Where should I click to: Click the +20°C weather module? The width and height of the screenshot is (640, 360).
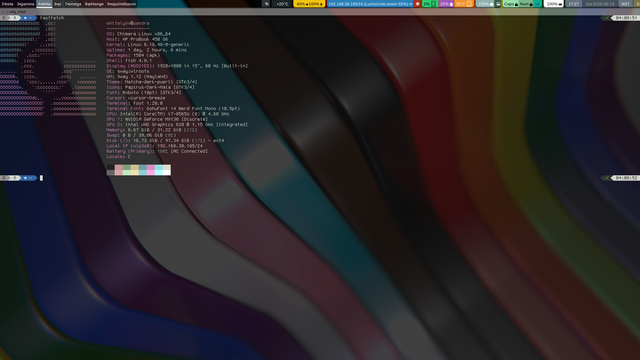(x=282, y=4)
